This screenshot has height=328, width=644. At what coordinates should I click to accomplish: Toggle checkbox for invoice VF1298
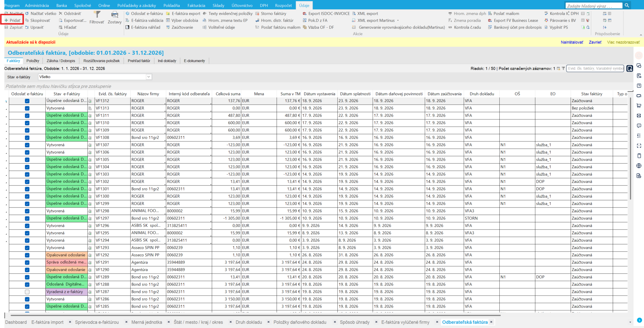(x=27, y=211)
